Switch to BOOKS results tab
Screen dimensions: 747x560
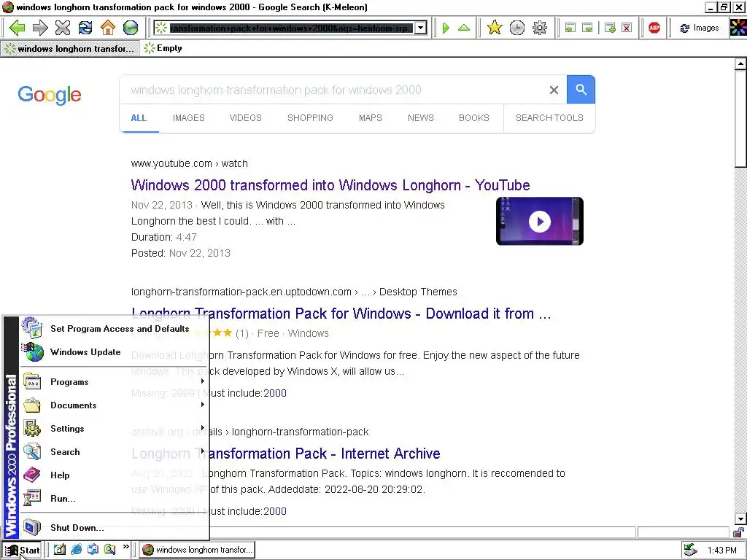pyautogui.click(x=474, y=118)
